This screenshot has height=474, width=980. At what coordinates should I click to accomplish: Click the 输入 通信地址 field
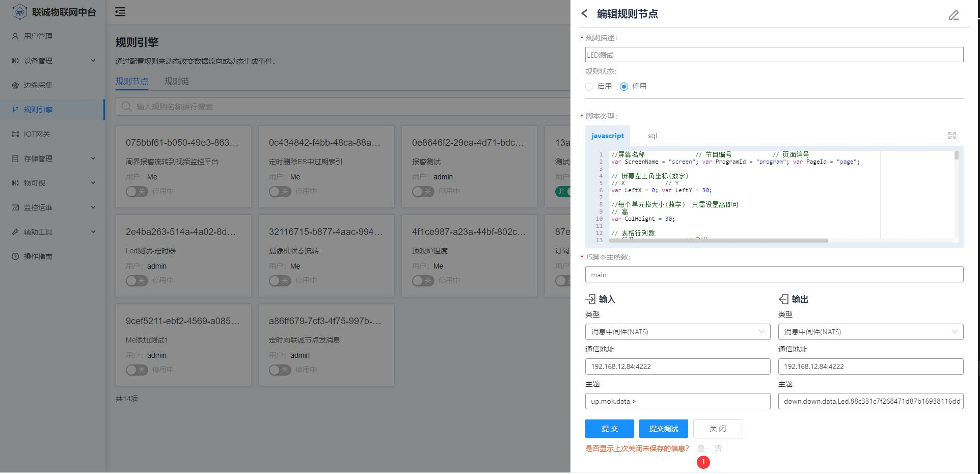(x=677, y=366)
